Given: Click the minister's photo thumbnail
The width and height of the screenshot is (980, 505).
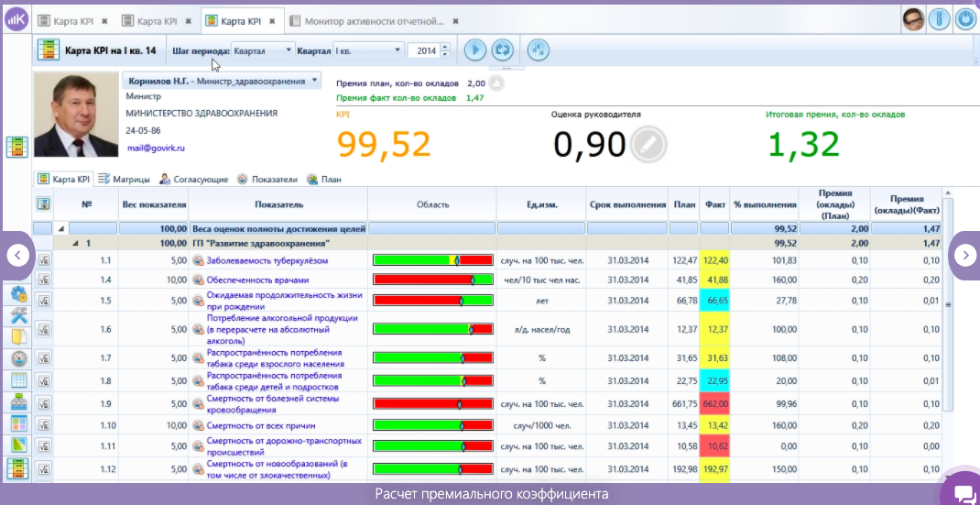Looking at the screenshot, I should (x=76, y=115).
